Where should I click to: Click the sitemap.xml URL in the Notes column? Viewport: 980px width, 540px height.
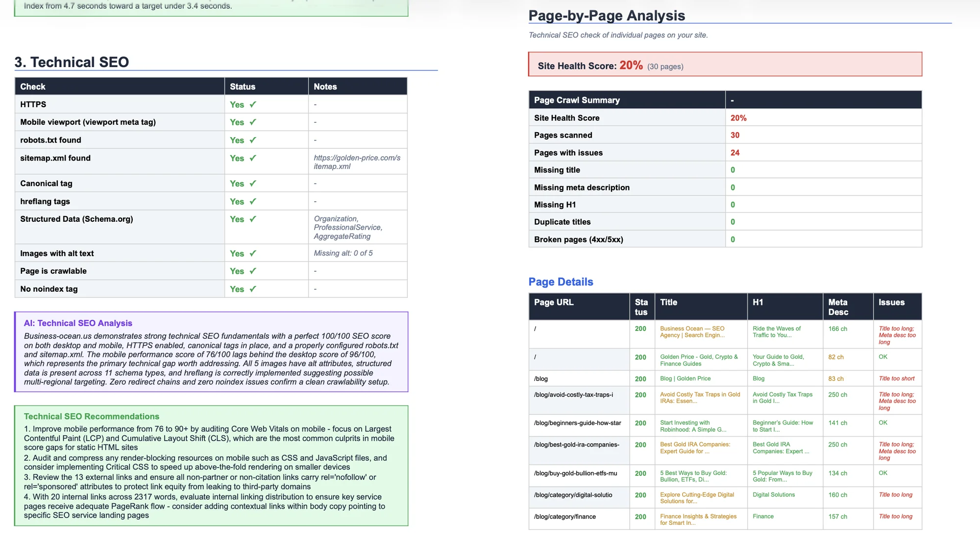tap(357, 162)
